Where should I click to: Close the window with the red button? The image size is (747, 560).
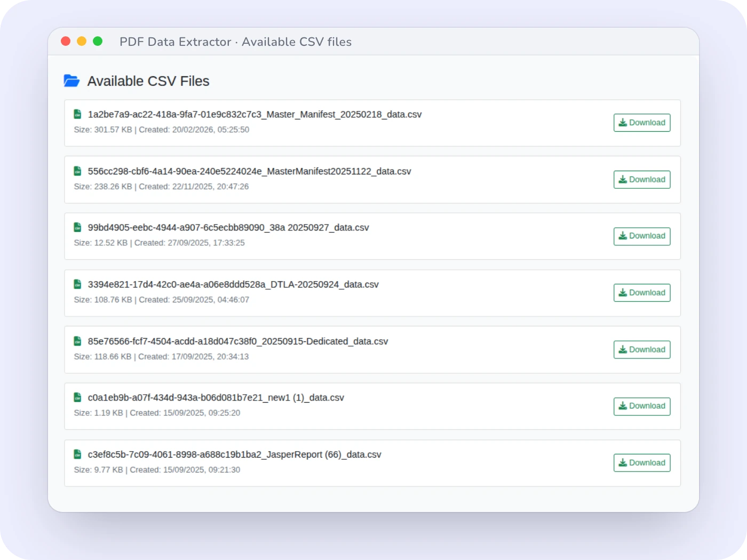(x=66, y=41)
